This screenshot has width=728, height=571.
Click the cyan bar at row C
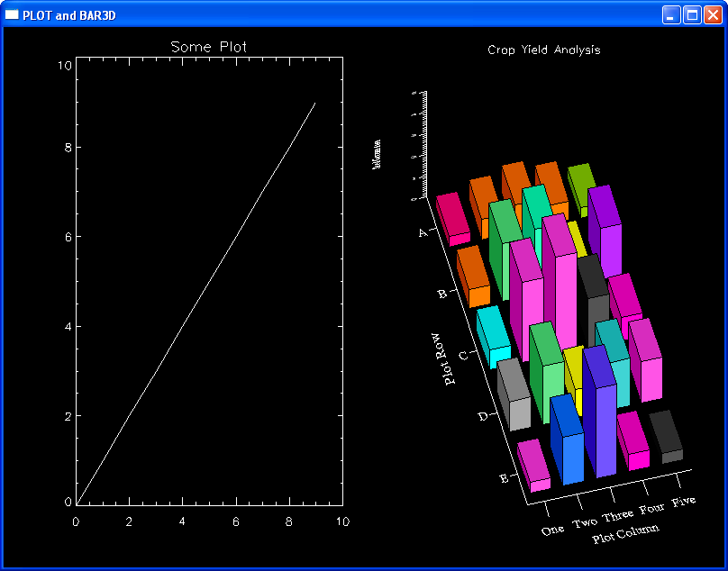coord(493,336)
